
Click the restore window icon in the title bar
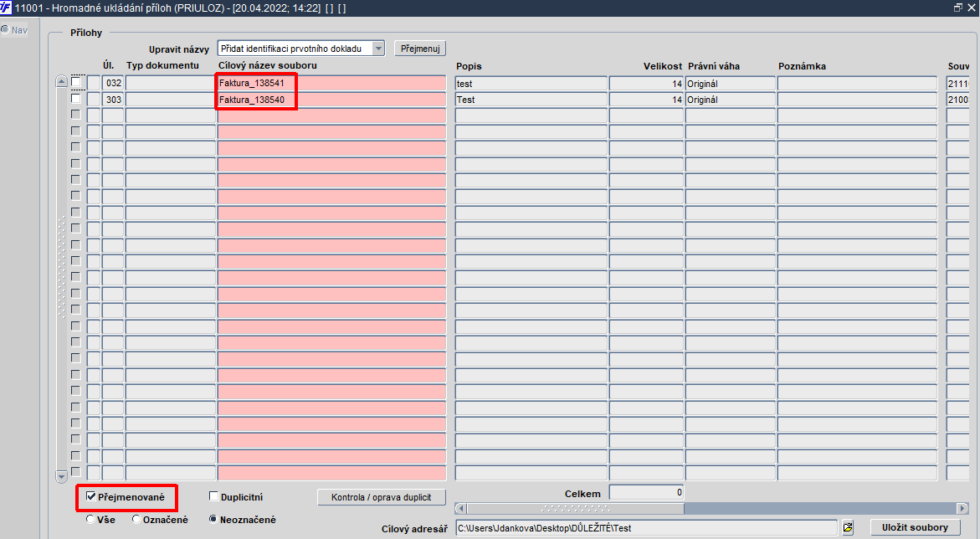coord(958,8)
